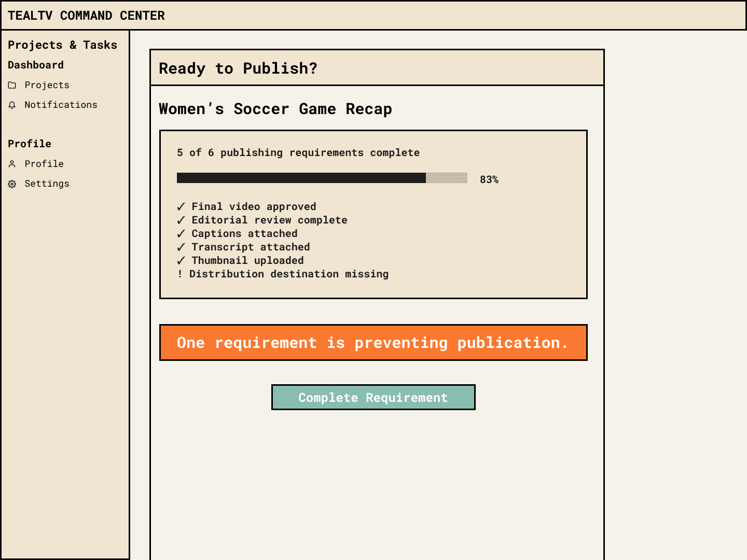This screenshot has height=560, width=747.
Task: Click the TEALTV COMMAND CENTER title
Action: (x=86, y=16)
